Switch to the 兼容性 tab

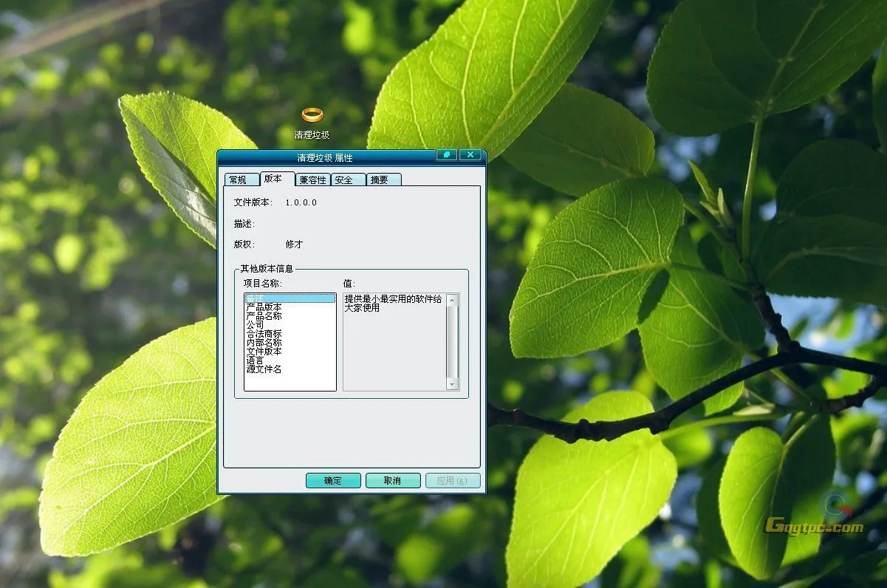pyautogui.click(x=312, y=180)
